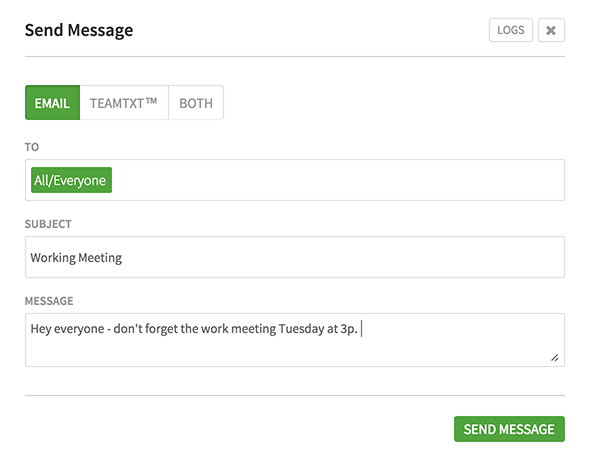The image size is (589, 464).
Task: Click empty space in the TO recipients field
Action: pos(338,180)
